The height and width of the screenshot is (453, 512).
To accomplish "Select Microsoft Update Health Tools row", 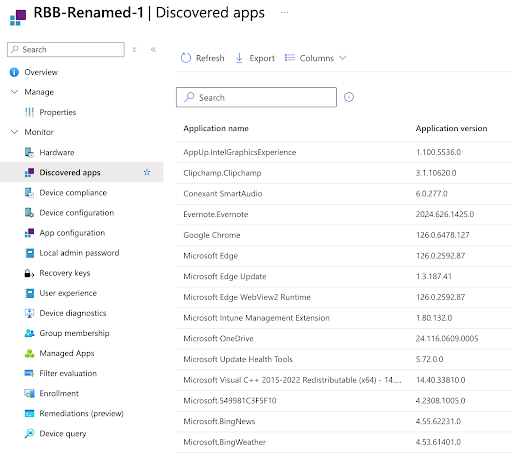I will [x=344, y=359].
